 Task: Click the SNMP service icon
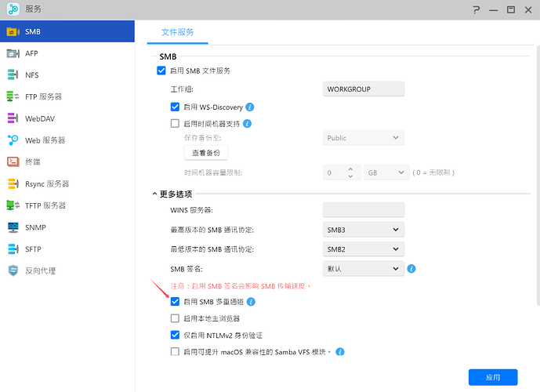[x=13, y=227]
